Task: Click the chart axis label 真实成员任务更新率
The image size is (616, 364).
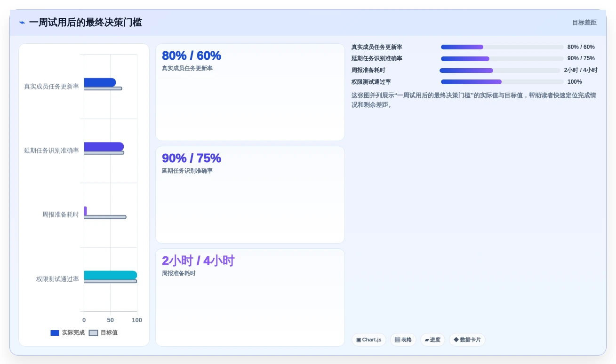Action: (51, 87)
